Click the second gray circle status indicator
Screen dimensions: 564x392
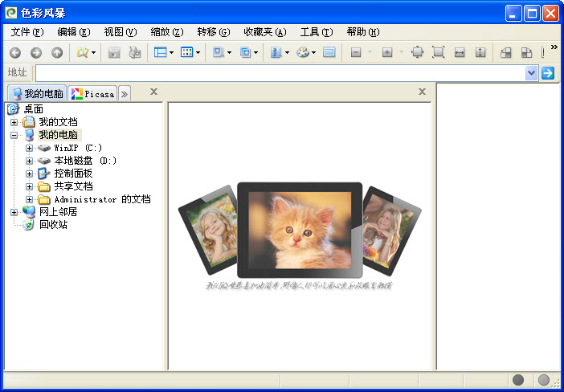point(543,380)
